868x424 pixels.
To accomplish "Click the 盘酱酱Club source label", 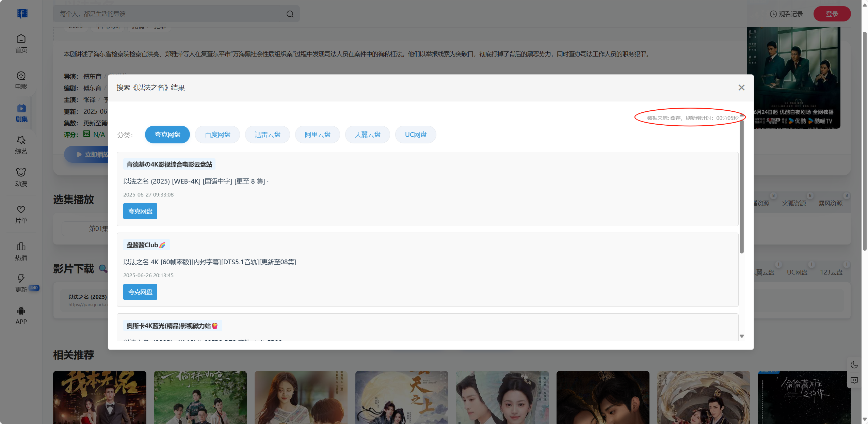I will pyautogui.click(x=146, y=245).
